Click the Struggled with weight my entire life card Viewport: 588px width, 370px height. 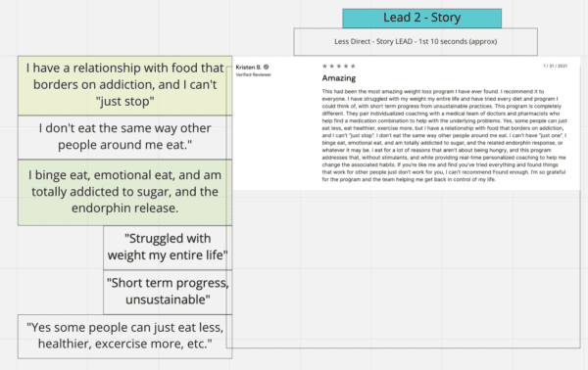tap(168, 248)
